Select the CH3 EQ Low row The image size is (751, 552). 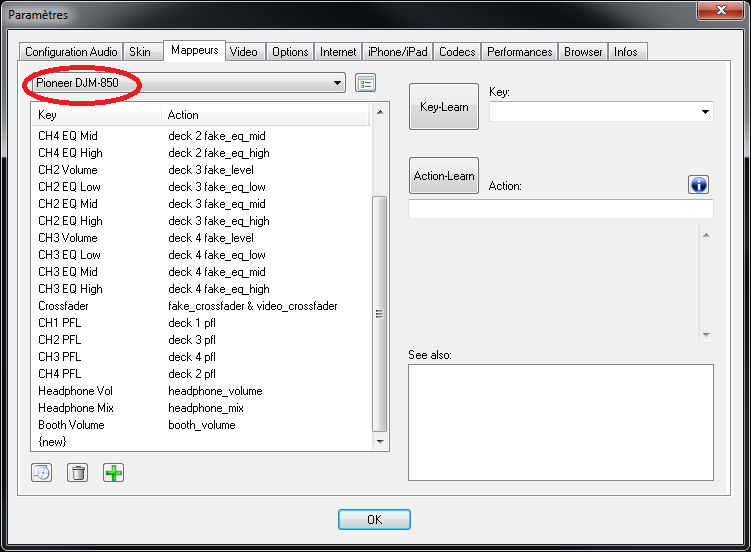point(202,255)
